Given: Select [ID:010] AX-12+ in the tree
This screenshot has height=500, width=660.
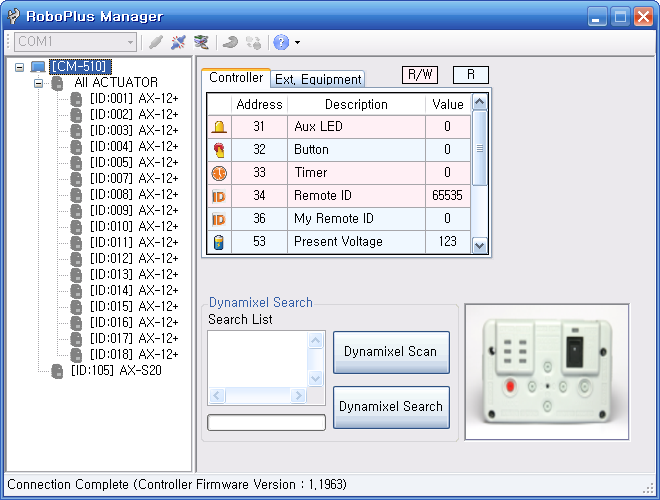Looking at the screenshot, I should [134, 226].
